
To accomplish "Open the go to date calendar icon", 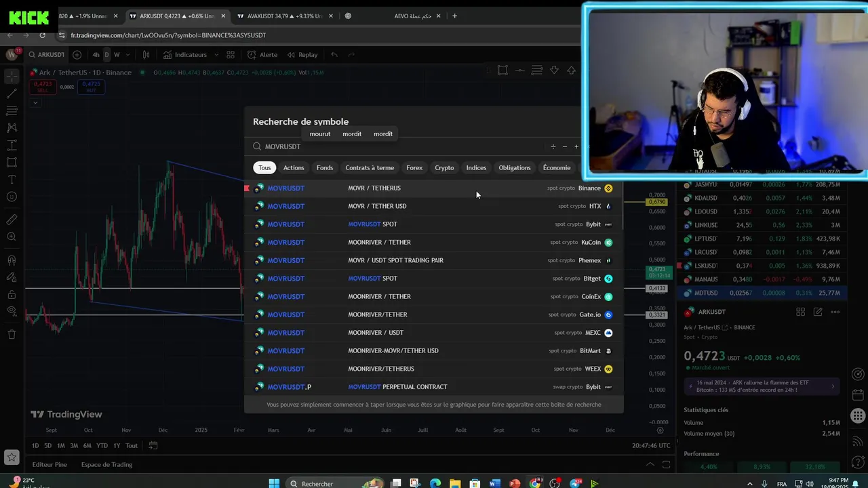I will point(153,445).
